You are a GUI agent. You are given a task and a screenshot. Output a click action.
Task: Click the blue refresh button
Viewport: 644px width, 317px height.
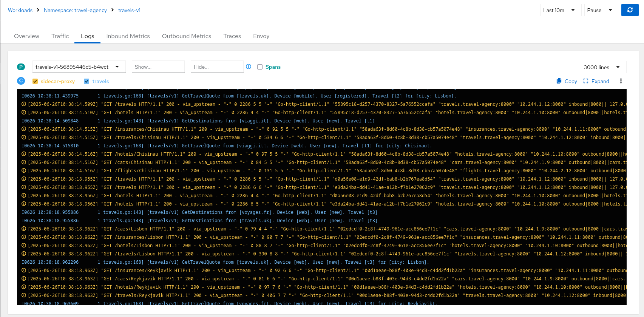(x=630, y=10)
